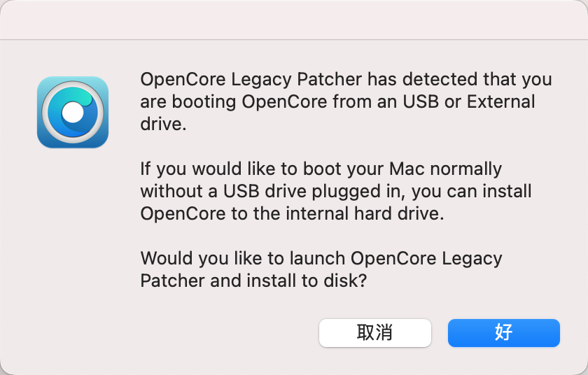The image size is (588, 375).
Task: Click the OpenCore Legacy Patcher app icon
Action: point(73,113)
